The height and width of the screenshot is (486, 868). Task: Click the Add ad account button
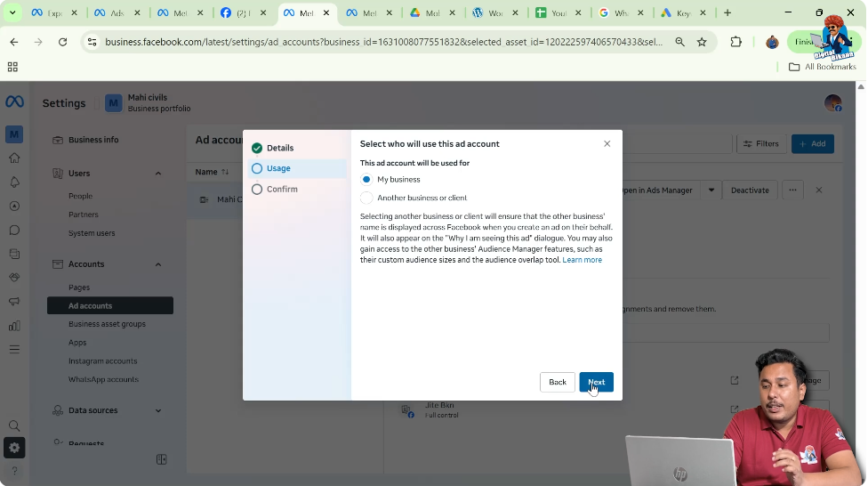click(812, 143)
